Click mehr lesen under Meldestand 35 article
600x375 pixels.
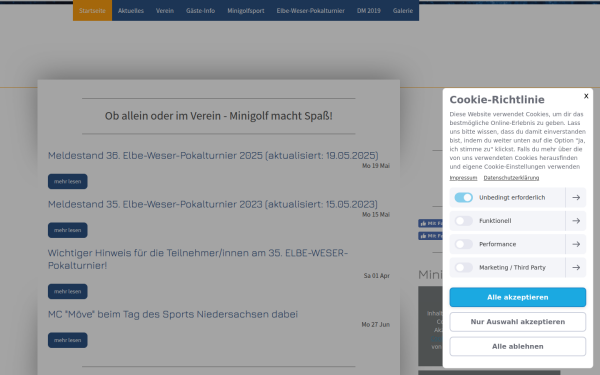click(67, 230)
